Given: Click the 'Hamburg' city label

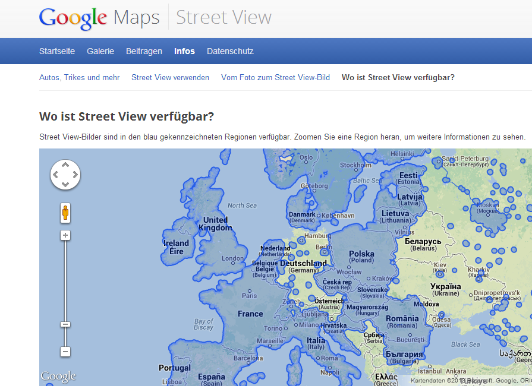Looking at the screenshot, I should (x=317, y=236).
